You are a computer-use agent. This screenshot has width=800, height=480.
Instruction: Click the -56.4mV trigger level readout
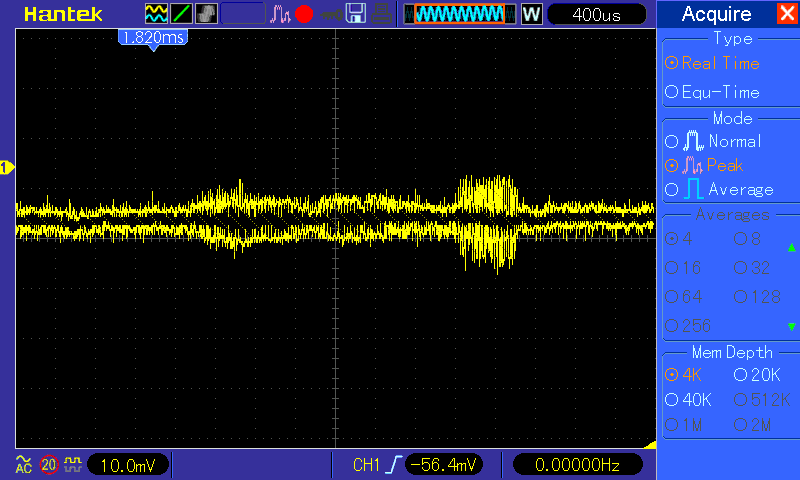[443, 465]
